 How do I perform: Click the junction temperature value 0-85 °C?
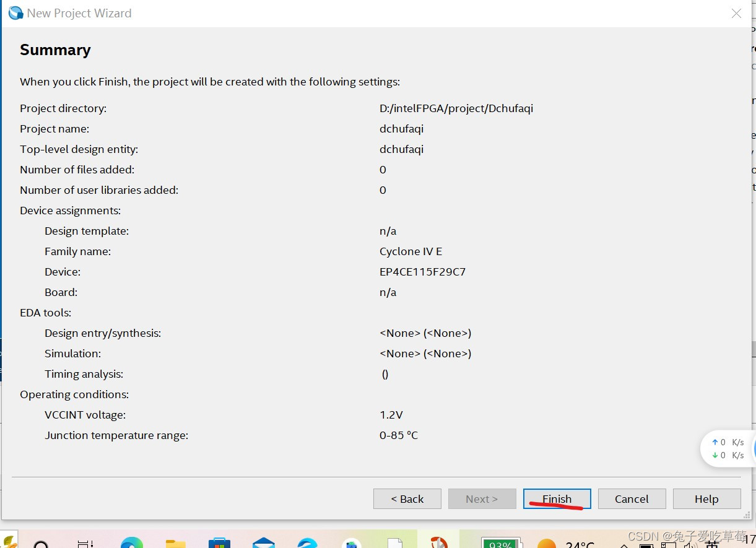tap(399, 435)
